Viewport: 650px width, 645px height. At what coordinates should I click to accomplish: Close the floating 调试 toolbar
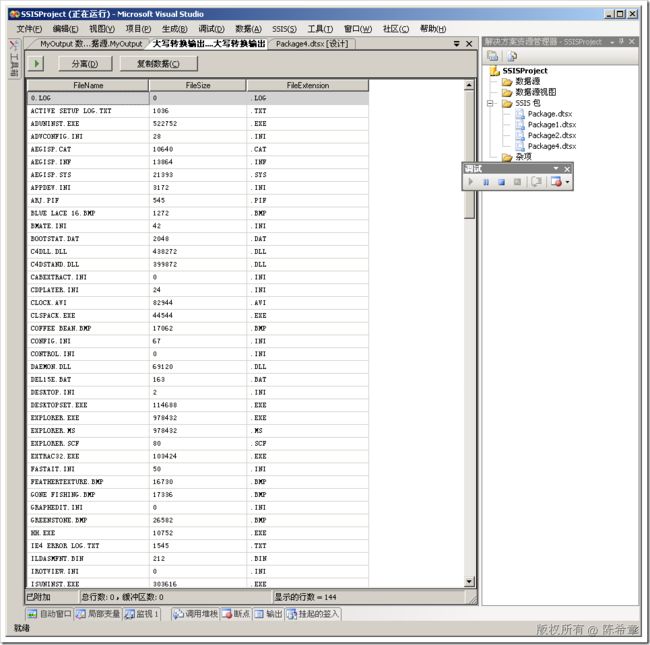pyautogui.click(x=567, y=169)
